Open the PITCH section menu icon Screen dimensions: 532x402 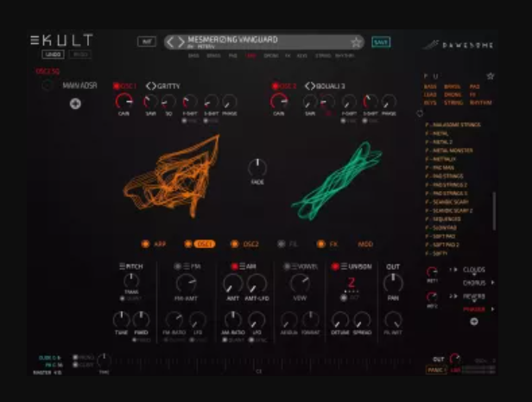tap(122, 266)
